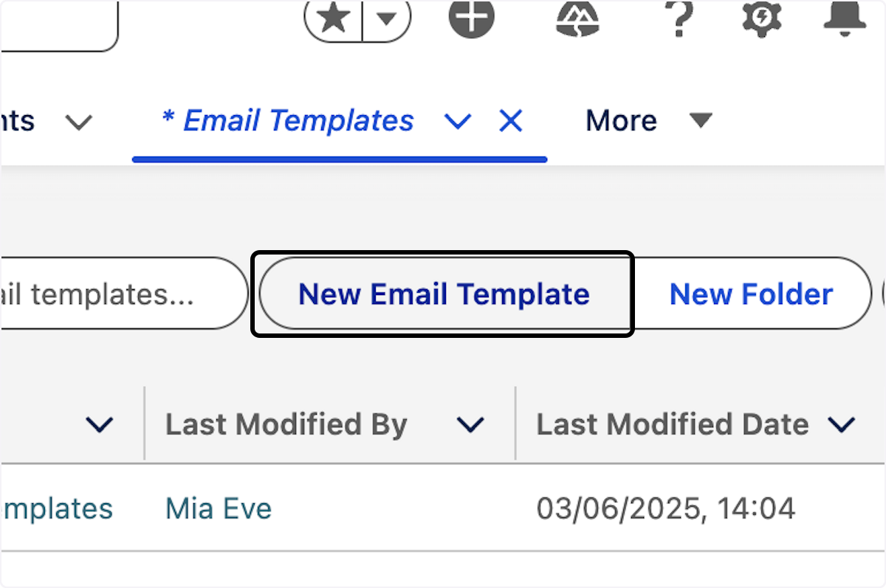This screenshot has height=588, width=886.
Task: Close the Email Templates tab
Action: (x=511, y=121)
